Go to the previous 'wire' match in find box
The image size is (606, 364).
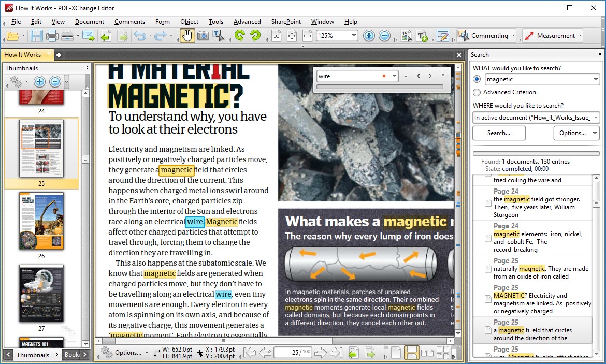coord(418,76)
